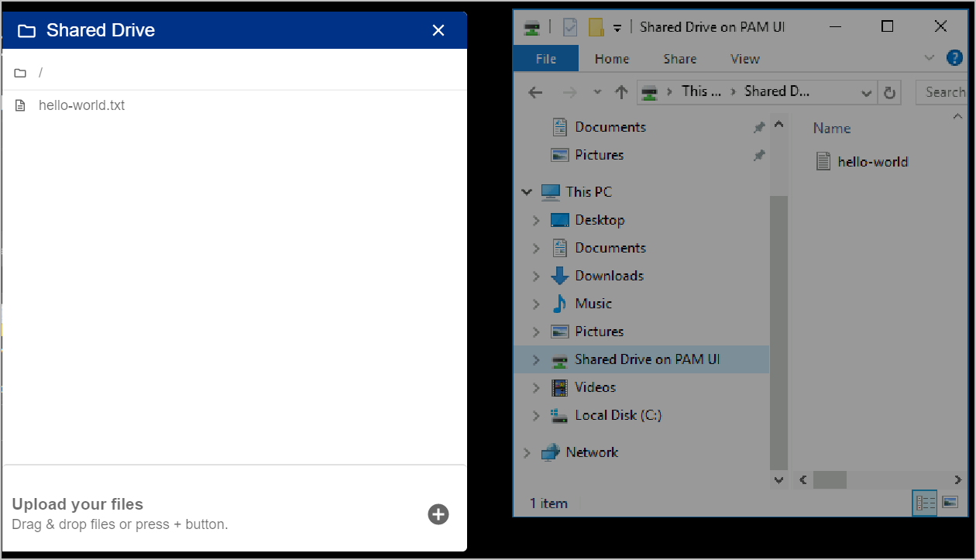Image resolution: width=976 pixels, height=560 pixels.
Task: Switch to Details view in status bar
Action: tap(924, 503)
